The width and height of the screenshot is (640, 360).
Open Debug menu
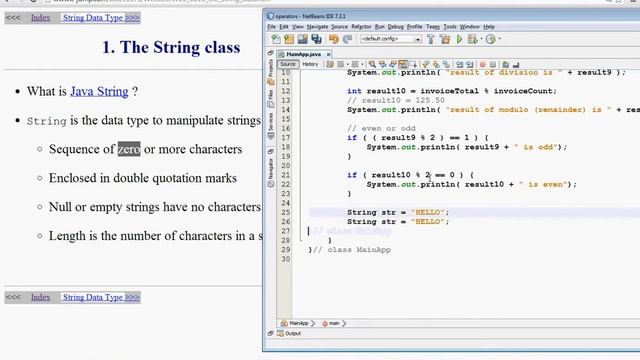click(395, 27)
